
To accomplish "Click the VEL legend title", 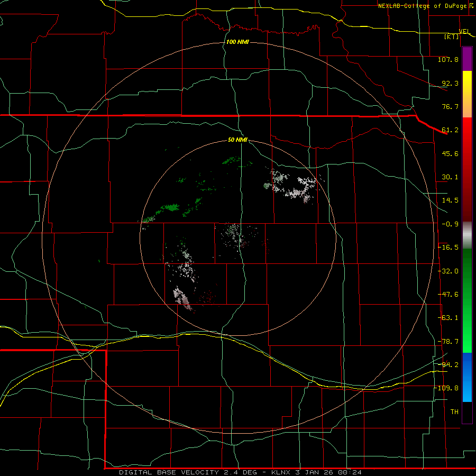I will point(464,32).
